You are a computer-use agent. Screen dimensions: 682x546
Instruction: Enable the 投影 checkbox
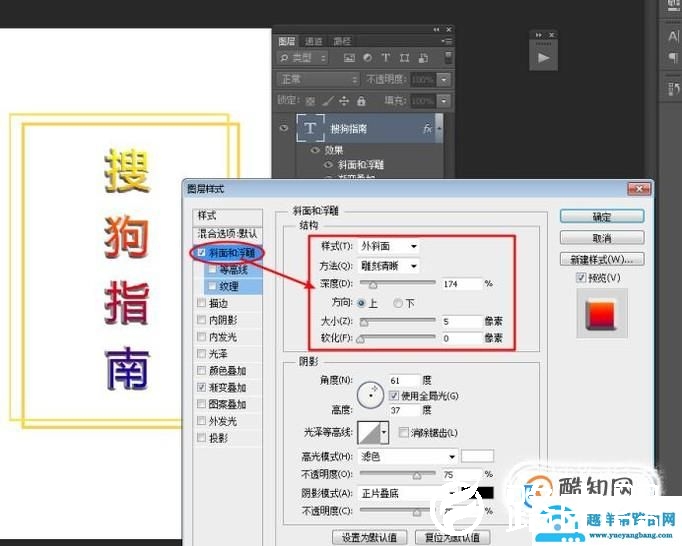coord(201,438)
